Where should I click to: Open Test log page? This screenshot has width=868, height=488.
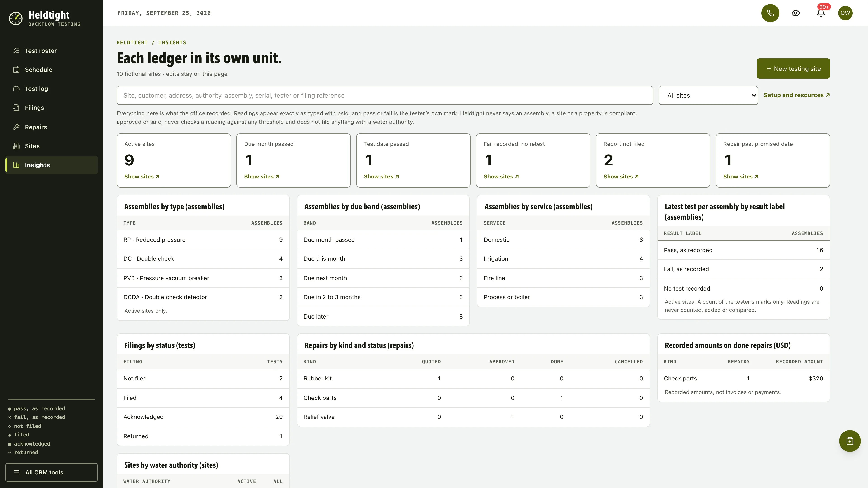[x=52, y=89]
